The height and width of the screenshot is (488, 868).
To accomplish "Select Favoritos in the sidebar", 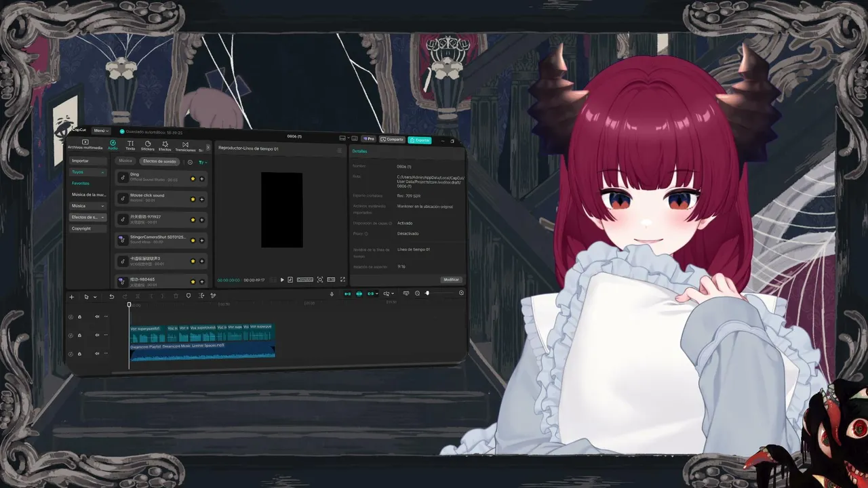I will [81, 183].
